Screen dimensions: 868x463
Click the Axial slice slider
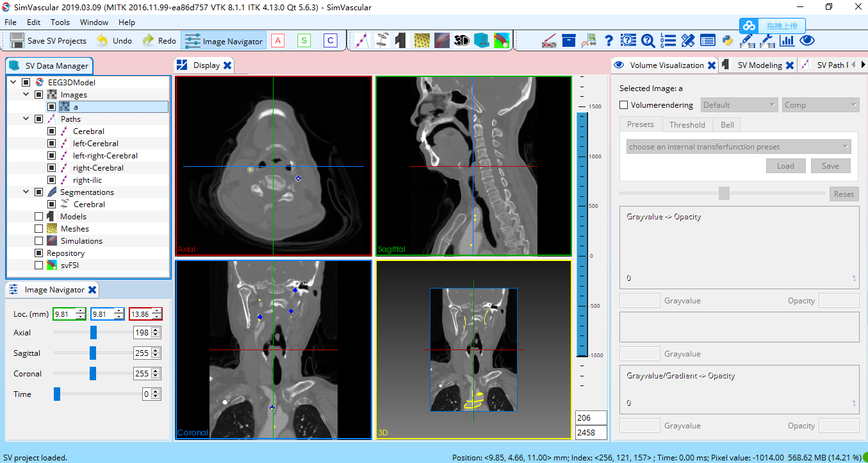[x=94, y=332]
